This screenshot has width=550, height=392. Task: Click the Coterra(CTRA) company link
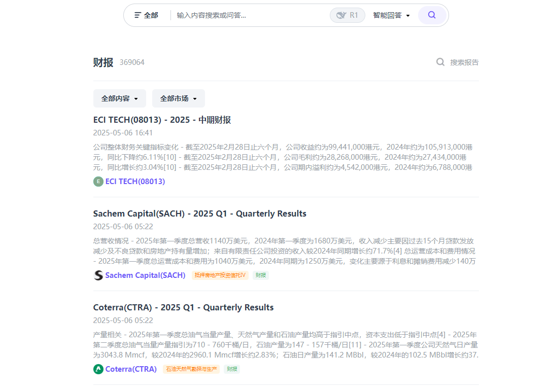pyautogui.click(x=131, y=369)
